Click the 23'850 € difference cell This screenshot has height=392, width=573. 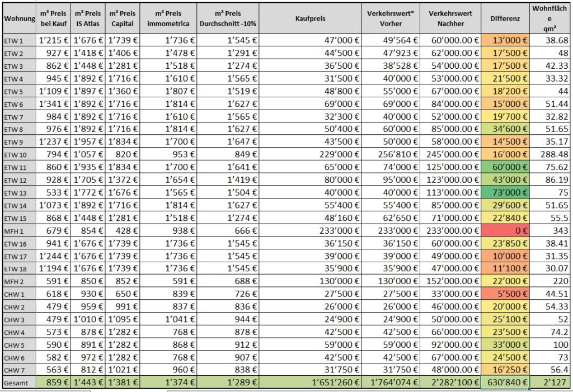tap(505, 243)
